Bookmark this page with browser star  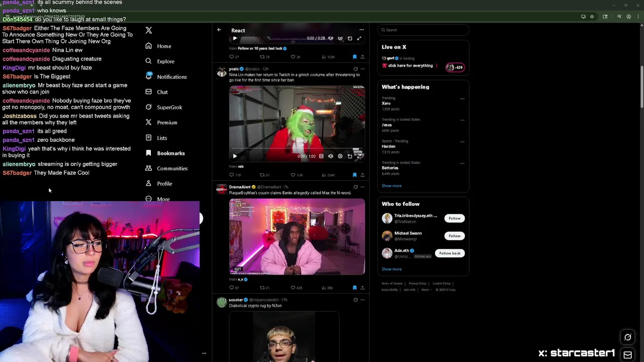[x=592, y=17]
